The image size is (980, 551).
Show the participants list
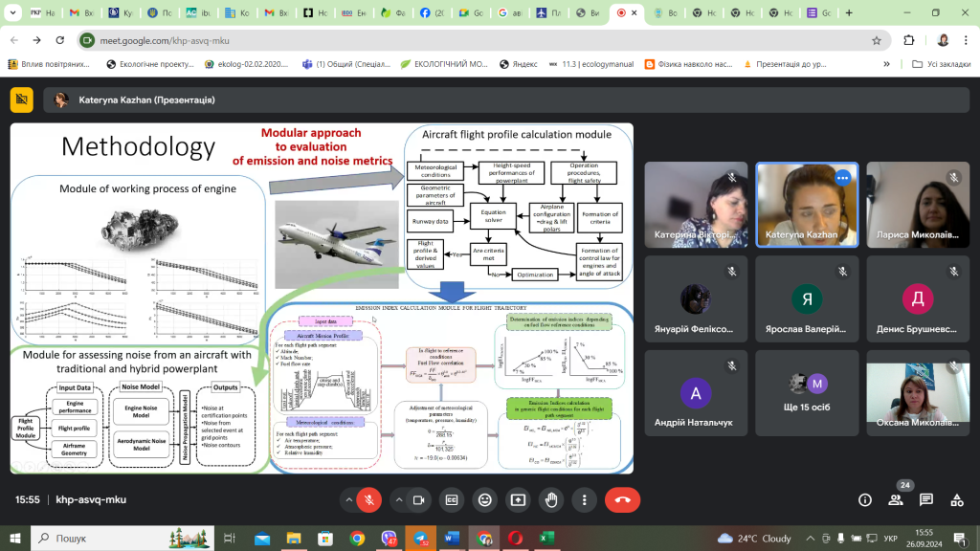click(896, 499)
